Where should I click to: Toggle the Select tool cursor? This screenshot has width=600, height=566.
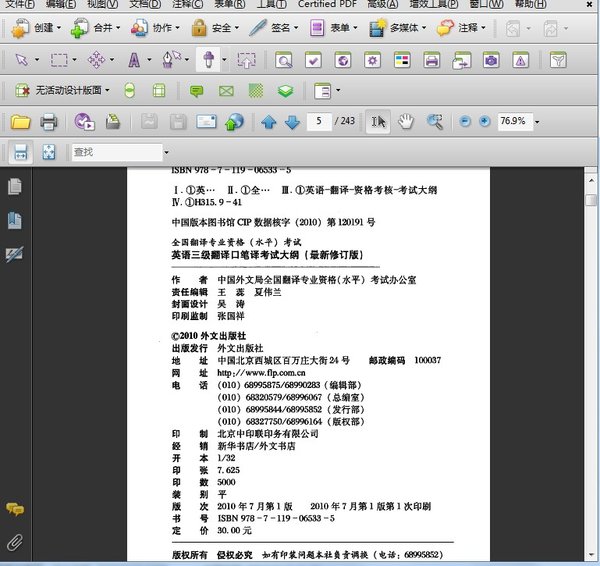(379, 122)
